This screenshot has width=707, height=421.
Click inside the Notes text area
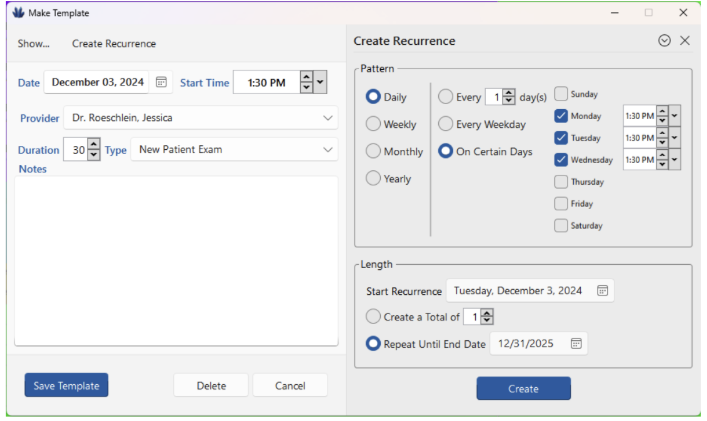point(176,260)
